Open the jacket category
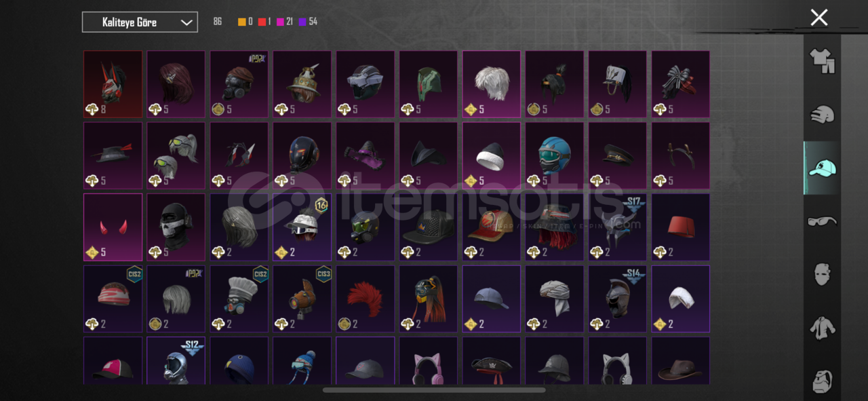Image resolution: width=868 pixels, height=401 pixels. [x=823, y=328]
